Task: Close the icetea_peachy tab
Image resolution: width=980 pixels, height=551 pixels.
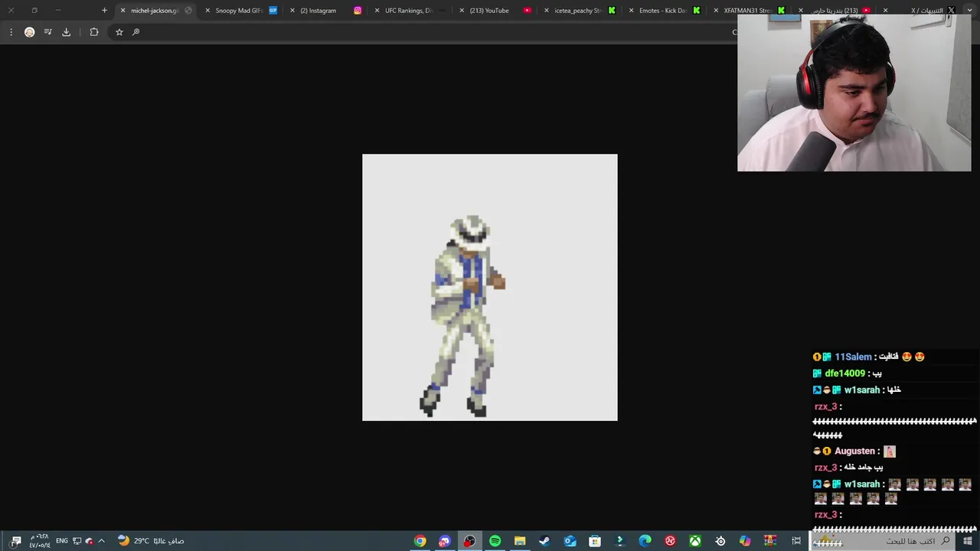Action: pos(547,11)
